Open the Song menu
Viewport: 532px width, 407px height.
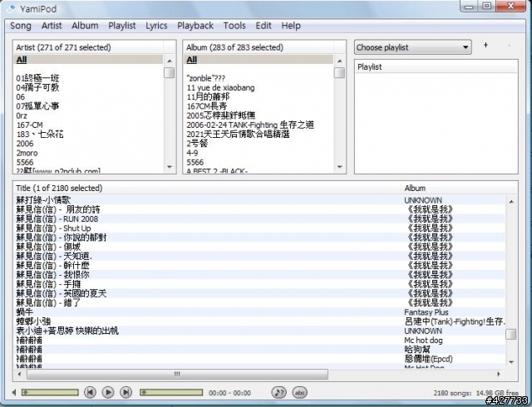(x=21, y=26)
